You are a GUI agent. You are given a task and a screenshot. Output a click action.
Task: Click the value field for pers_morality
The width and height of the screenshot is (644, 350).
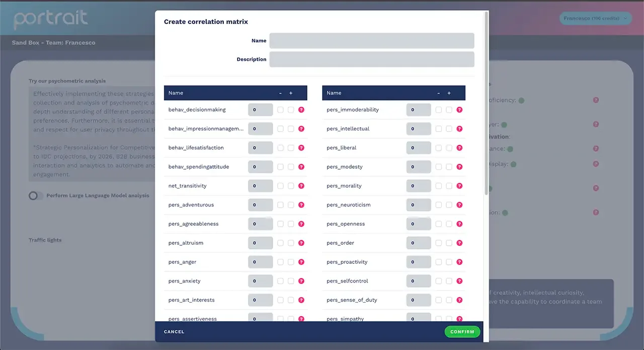coord(419,186)
